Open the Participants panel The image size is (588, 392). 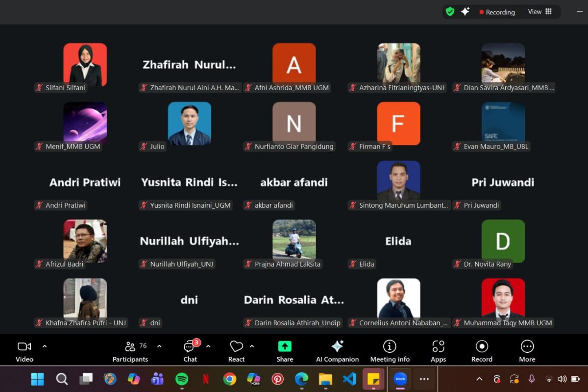pos(130,351)
